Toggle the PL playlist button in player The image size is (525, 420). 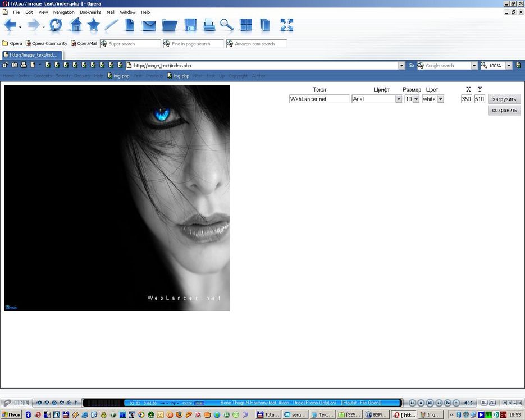[492, 403]
